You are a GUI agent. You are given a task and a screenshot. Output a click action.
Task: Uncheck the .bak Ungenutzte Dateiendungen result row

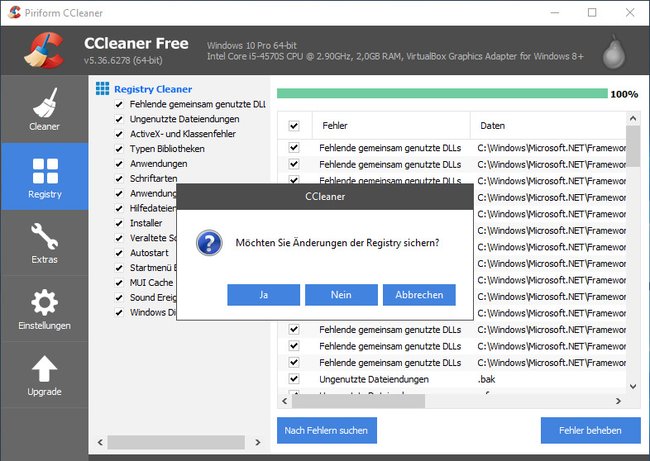pos(294,379)
